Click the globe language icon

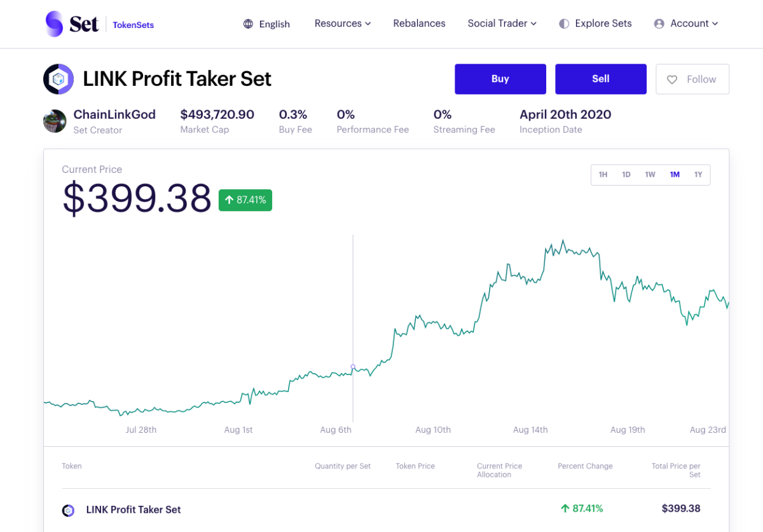(x=248, y=24)
